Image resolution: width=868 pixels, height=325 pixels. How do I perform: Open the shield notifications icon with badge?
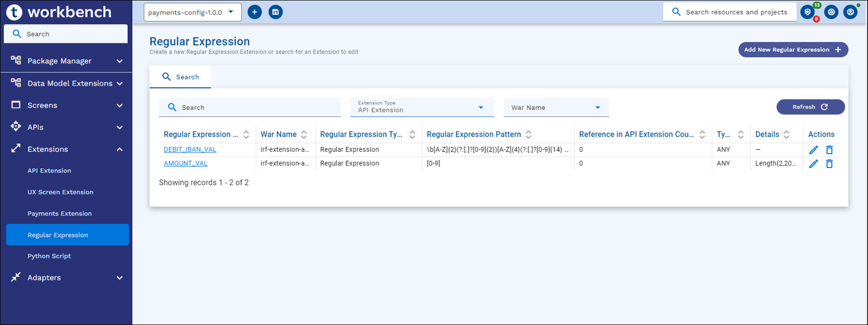point(808,12)
